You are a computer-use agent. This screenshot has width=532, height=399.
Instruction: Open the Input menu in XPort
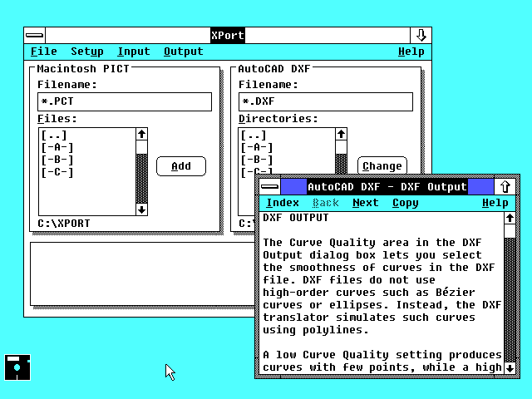click(134, 52)
